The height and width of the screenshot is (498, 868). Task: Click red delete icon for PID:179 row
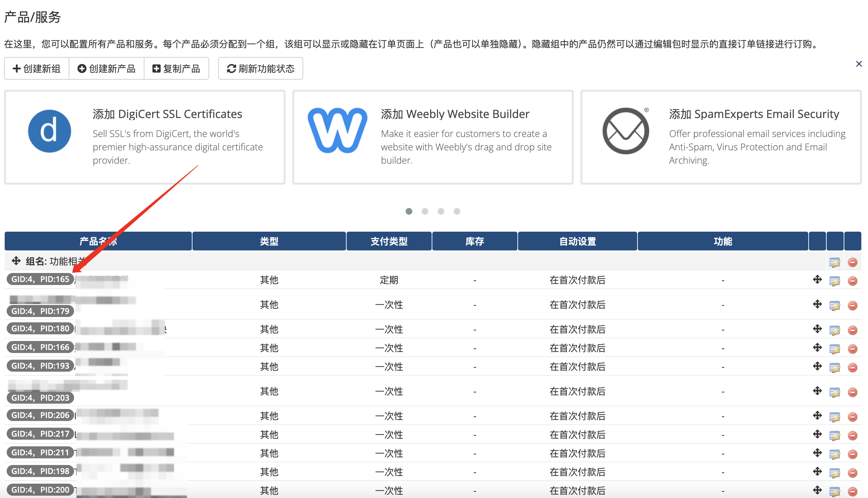point(852,305)
